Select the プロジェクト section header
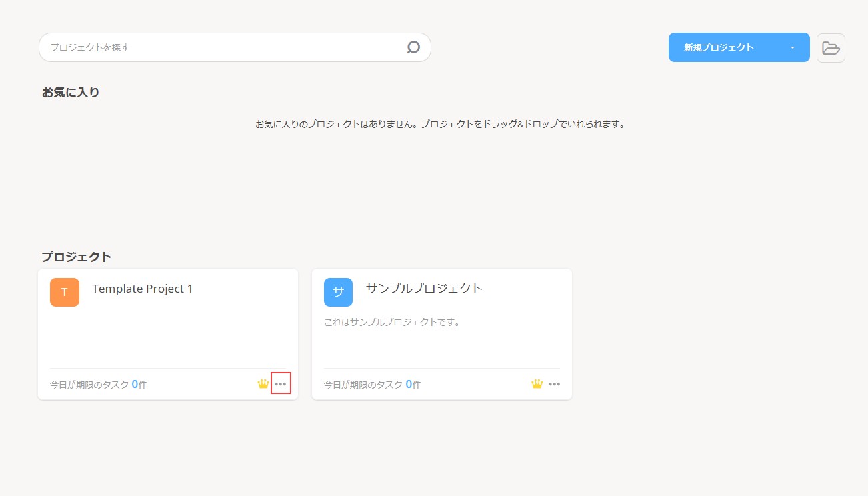Image resolution: width=868 pixels, height=496 pixels. click(76, 256)
